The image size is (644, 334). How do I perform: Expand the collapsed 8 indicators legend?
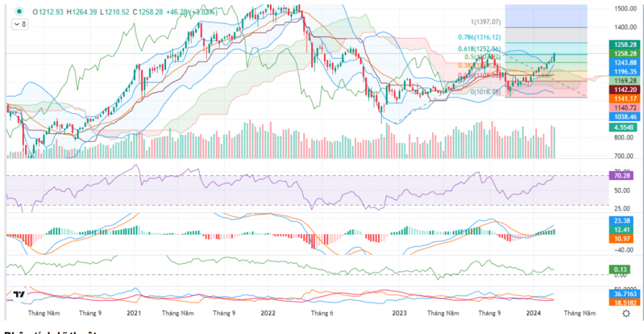point(20,24)
